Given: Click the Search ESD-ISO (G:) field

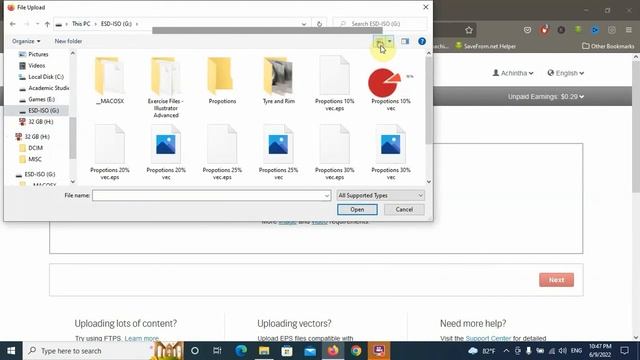Looking at the screenshot, I should (380, 24).
